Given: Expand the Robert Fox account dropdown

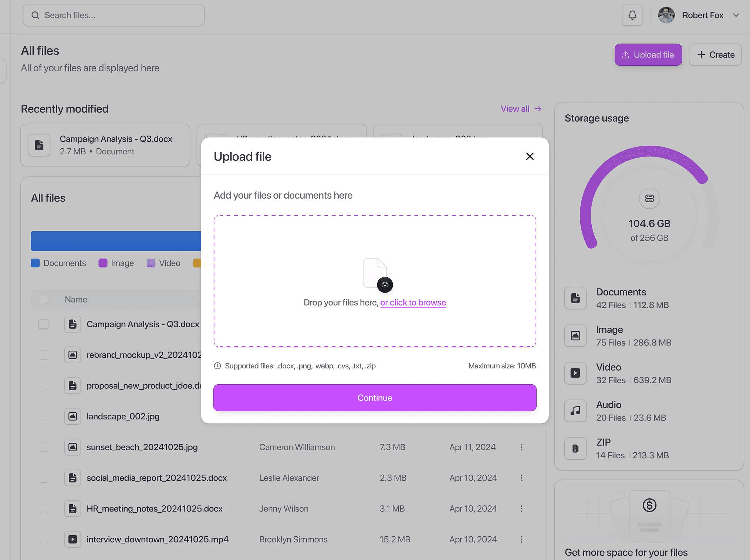Looking at the screenshot, I should tap(736, 15).
